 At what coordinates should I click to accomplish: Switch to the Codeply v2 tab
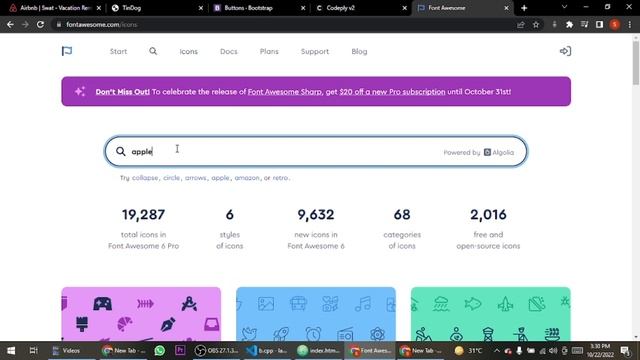tap(361, 8)
